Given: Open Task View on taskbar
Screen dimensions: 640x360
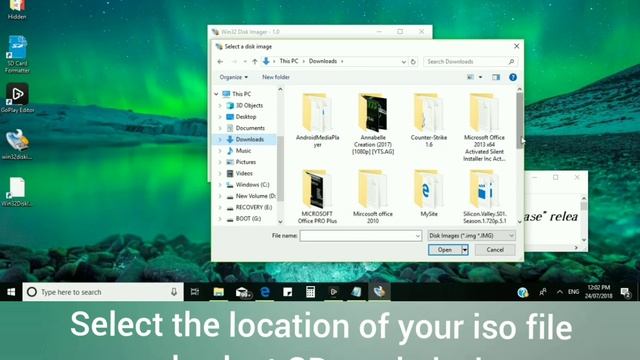Looking at the screenshot, I should click(x=195, y=292).
